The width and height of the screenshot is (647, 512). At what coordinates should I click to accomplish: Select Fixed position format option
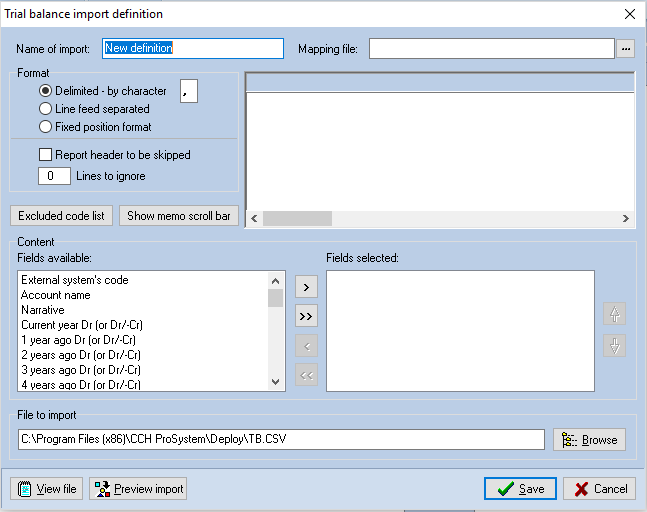pyautogui.click(x=95, y=127)
